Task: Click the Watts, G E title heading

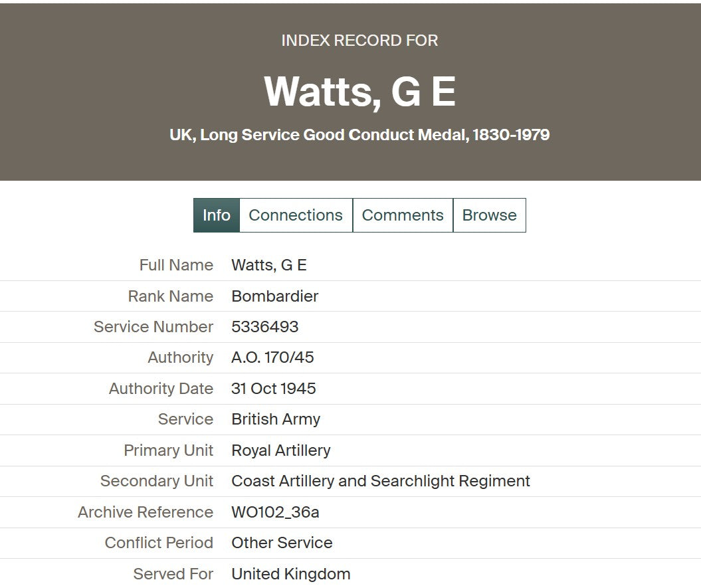Action: coord(360,91)
